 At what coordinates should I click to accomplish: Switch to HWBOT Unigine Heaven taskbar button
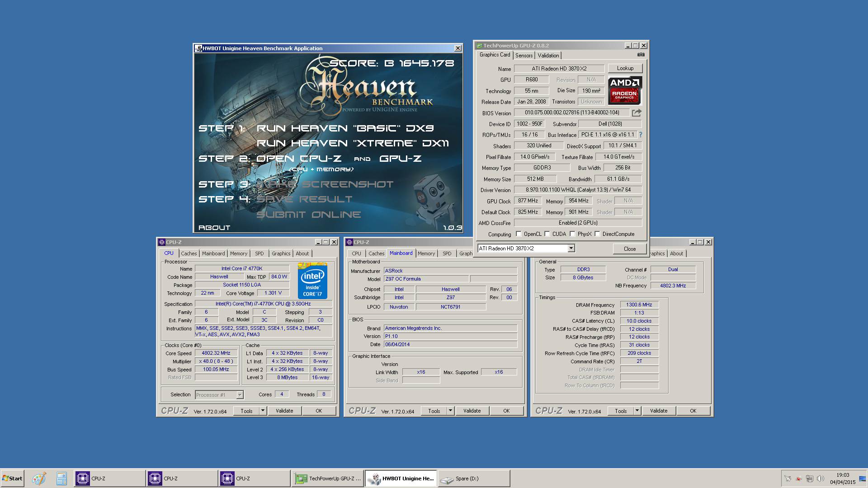tap(401, 479)
